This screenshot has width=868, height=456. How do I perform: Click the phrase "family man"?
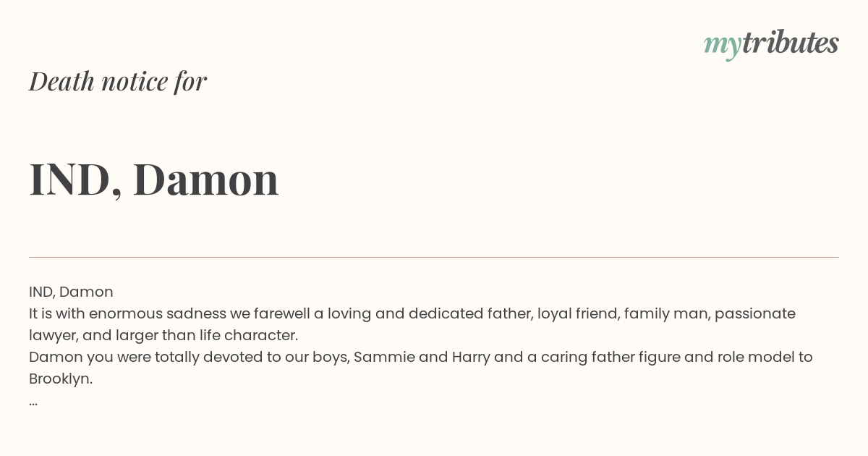(x=662, y=313)
